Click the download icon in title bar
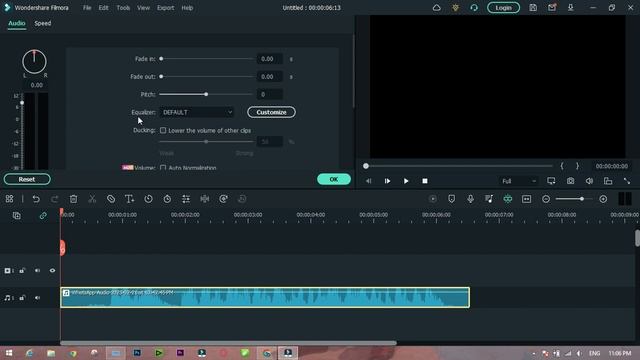Viewport: 640px width, 360px height. [x=571, y=8]
